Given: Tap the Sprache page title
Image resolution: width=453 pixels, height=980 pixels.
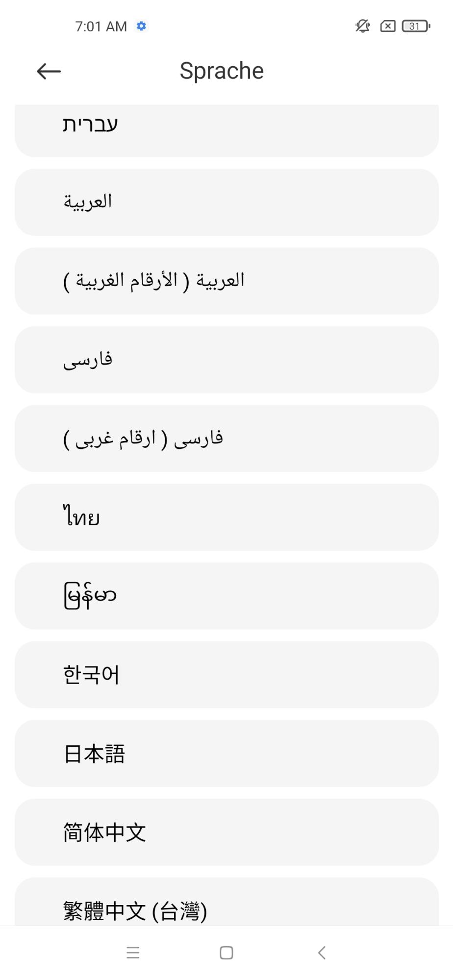Looking at the screenshot, I should (x=222, y=71).
